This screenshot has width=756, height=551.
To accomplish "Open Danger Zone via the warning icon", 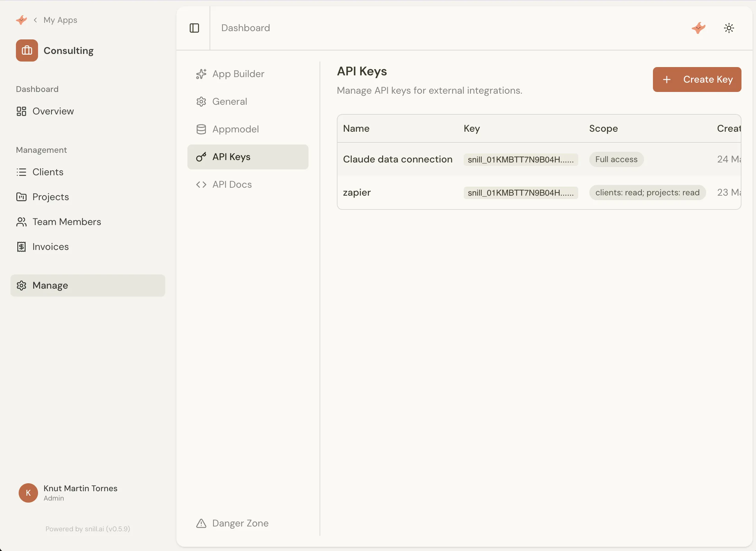I will pos(201,523).
